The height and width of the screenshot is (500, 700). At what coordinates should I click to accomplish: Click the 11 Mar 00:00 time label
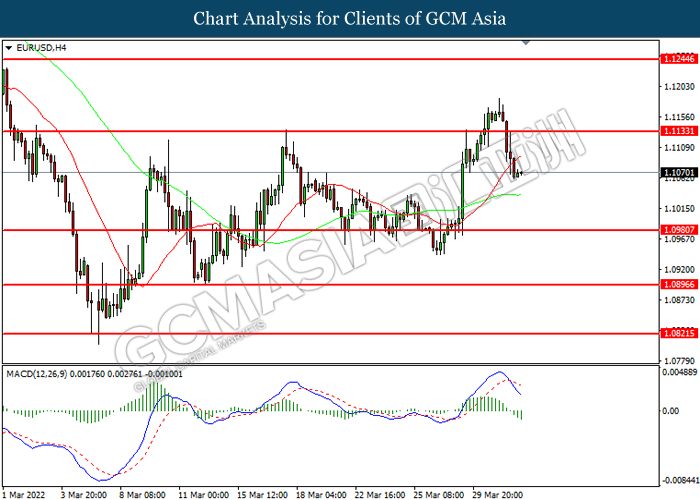[203, 495]
